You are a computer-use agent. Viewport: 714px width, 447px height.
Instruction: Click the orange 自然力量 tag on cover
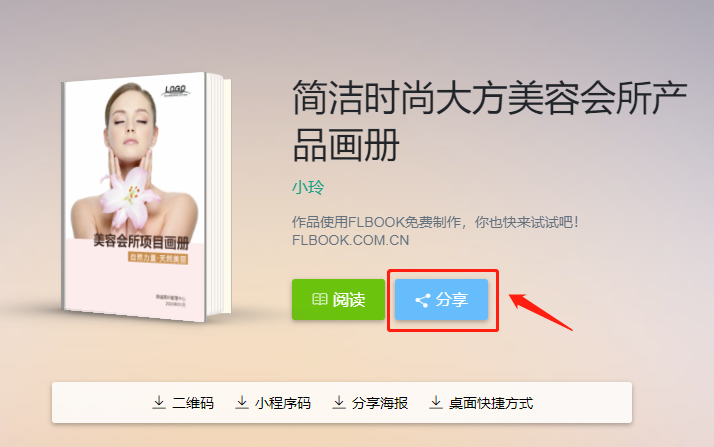(x=158, y=258)
